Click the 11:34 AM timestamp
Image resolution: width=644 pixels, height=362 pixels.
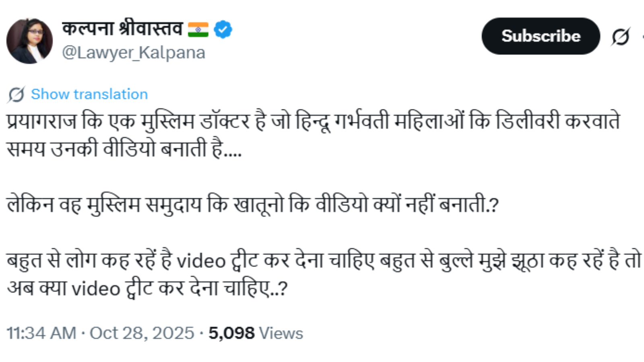(41, 333)
